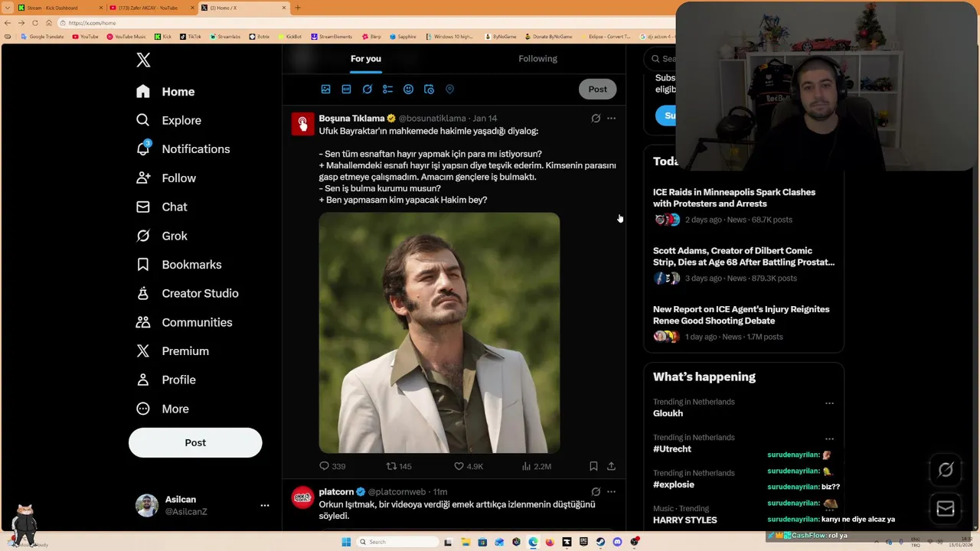Open more options on Boşuna Tıklama post
The width and height of the screenshot is (980, 551).
click(x=611, y=119)
